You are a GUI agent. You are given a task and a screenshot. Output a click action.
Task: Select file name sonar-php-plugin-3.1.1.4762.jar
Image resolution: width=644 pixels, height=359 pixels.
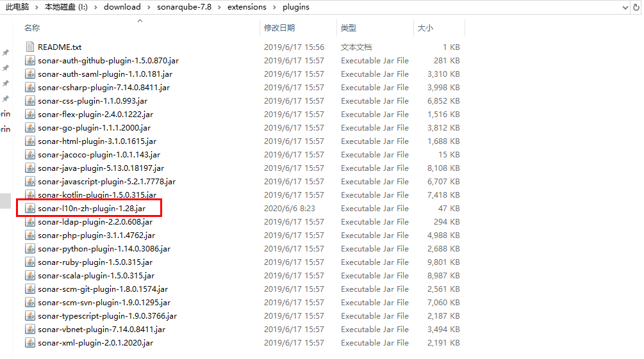[x=97, y=235]
